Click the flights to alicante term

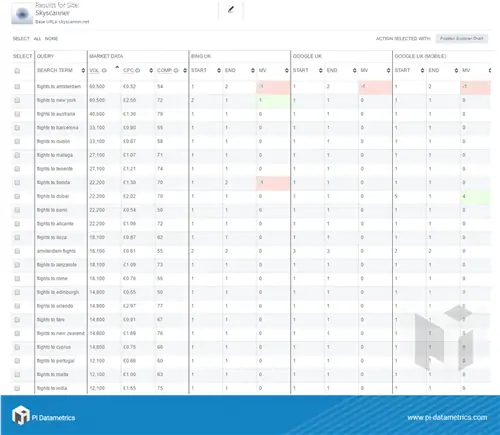coord(55,224)
